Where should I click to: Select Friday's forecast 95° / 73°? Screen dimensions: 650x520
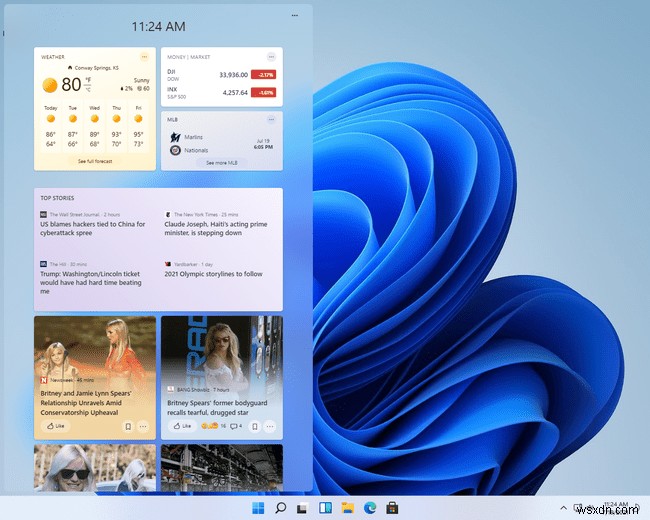pos(138,126)
